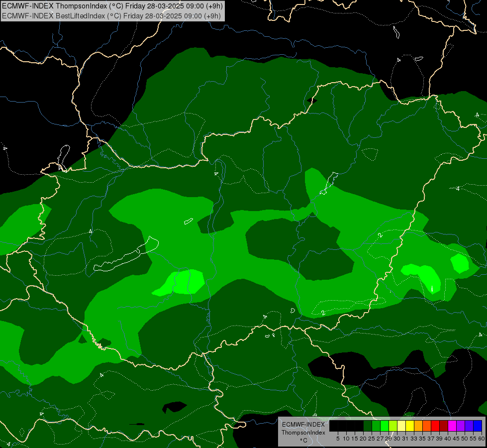Click legend tick value 55
Image resolution: width=487 pixels, height=448 pixels.
pyautogui.click(x=473, y=439)
